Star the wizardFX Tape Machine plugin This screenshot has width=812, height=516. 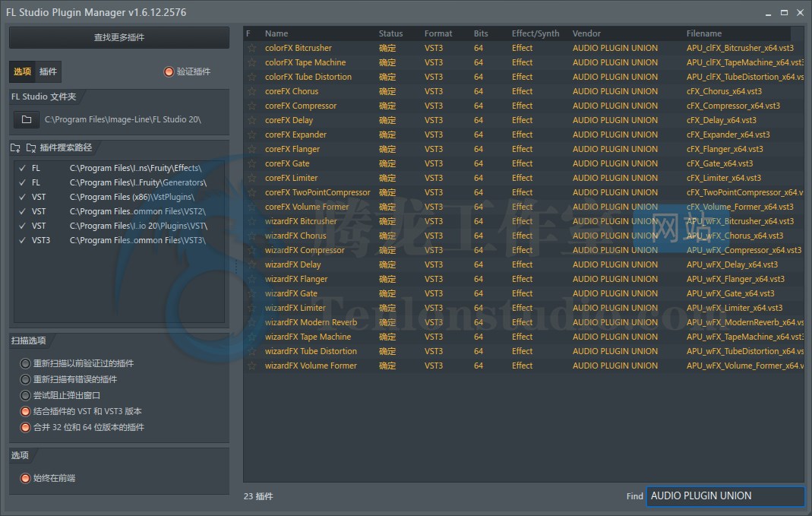coord(251,337)
